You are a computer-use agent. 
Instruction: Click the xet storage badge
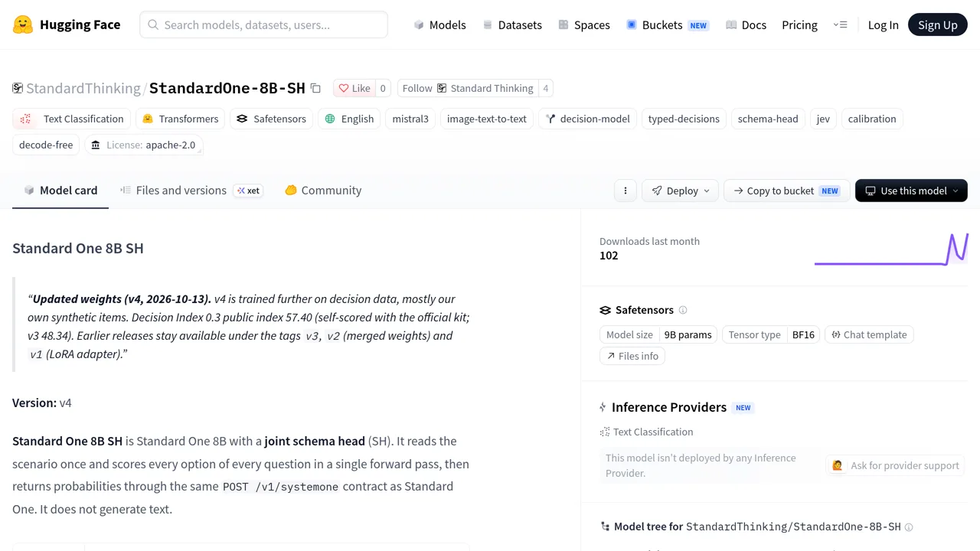tap(248, 191)
